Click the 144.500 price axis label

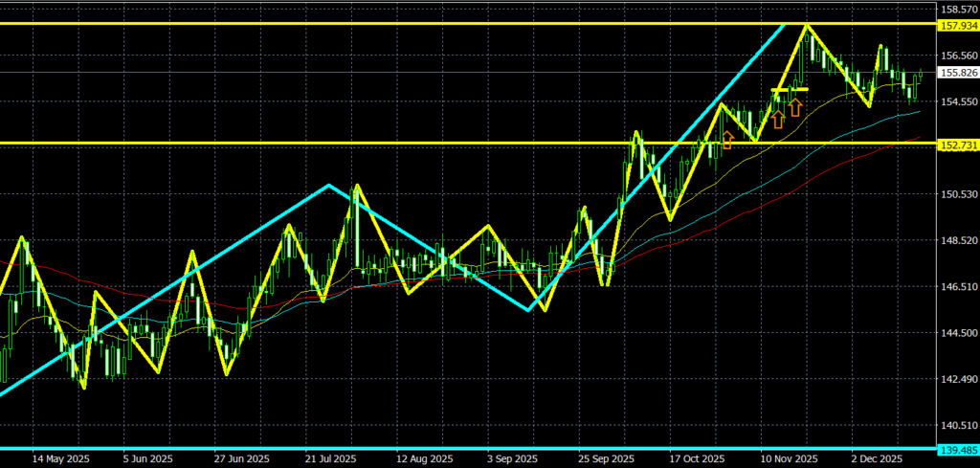pyautogui.click(x=958, y=333)
